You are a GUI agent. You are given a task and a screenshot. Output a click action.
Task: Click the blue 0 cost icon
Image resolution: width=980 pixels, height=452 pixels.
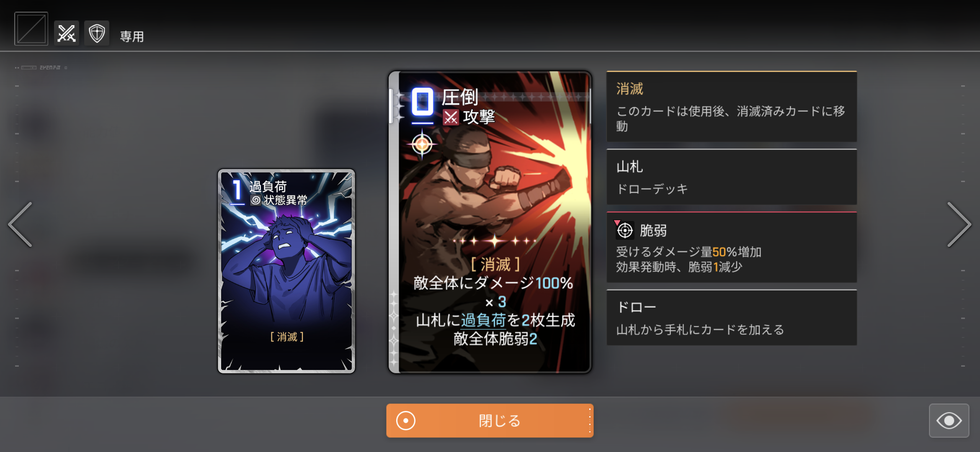point(422,102)
